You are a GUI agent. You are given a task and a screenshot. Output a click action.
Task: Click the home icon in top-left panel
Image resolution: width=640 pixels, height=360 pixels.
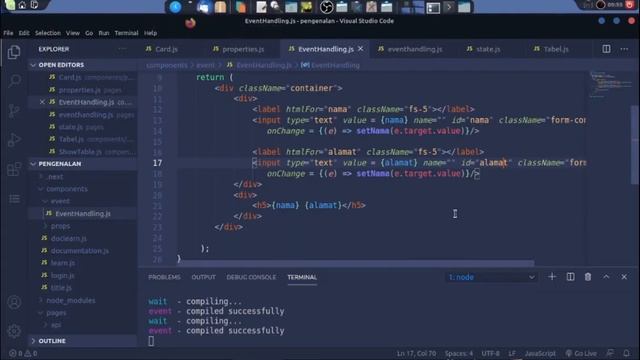[x=22, y=5]
